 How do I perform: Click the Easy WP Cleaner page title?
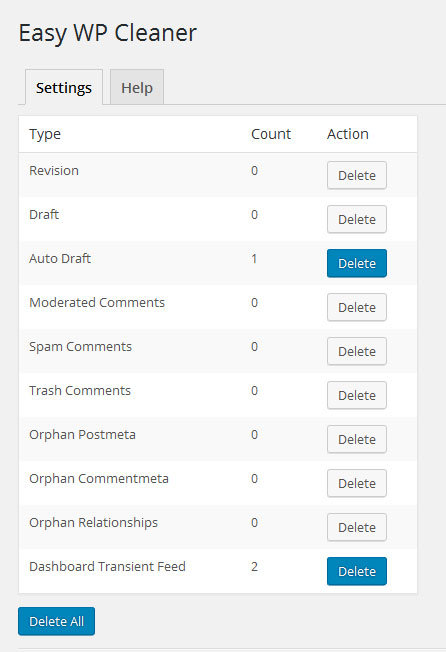[x=107, y=33]
